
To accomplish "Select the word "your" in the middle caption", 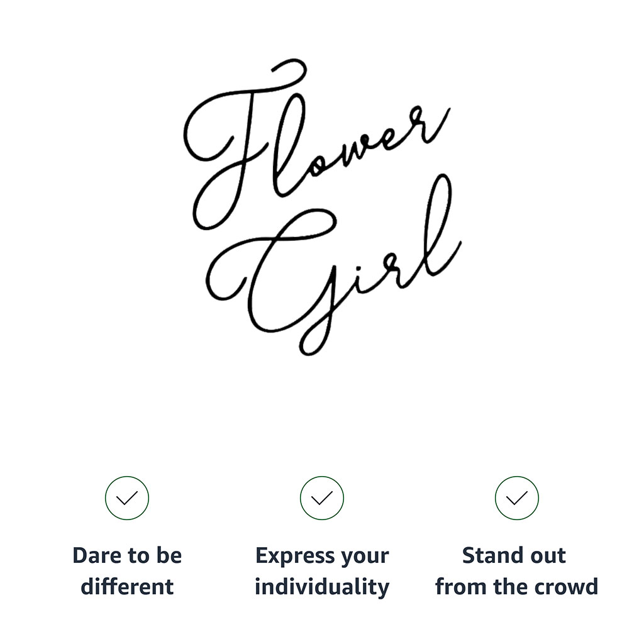I will (364, 557).
